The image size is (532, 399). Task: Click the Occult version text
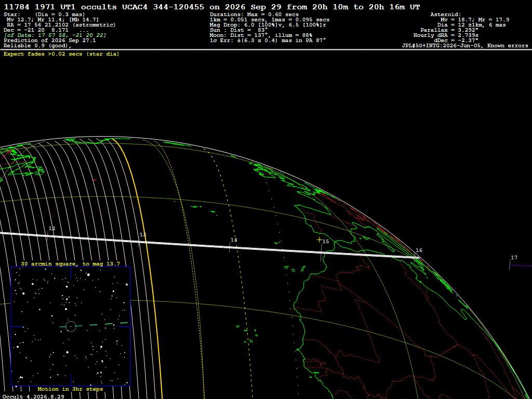[x=33, y=396]
